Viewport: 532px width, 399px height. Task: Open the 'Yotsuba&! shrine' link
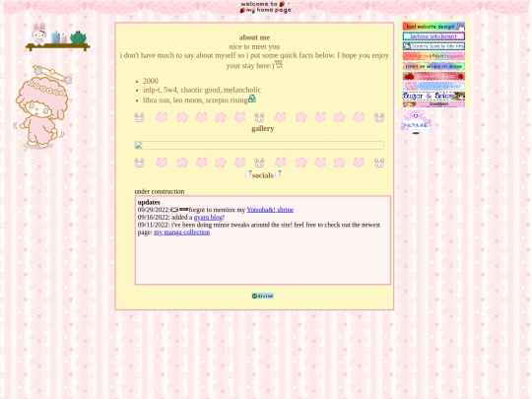click(270, 210)
